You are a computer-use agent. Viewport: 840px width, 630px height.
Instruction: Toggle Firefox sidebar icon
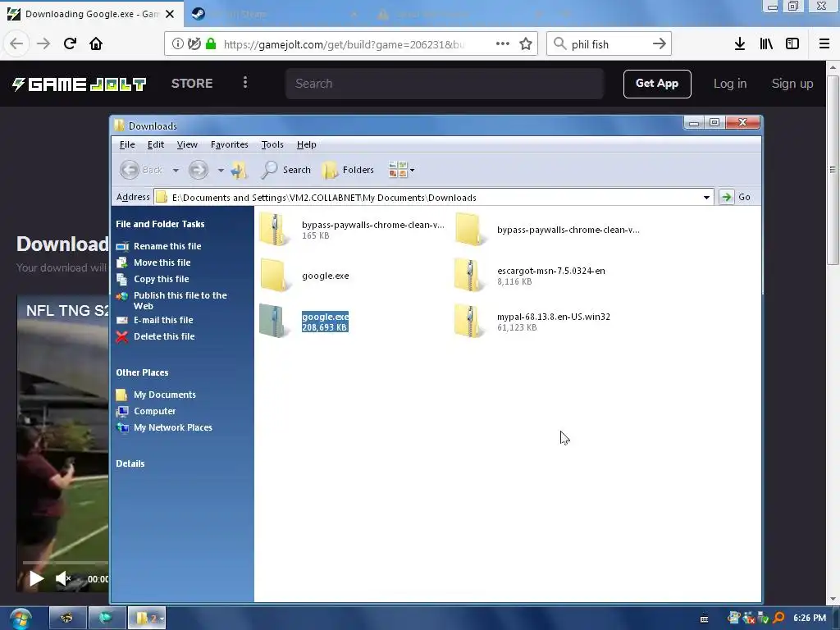click(x=792, y=44)
